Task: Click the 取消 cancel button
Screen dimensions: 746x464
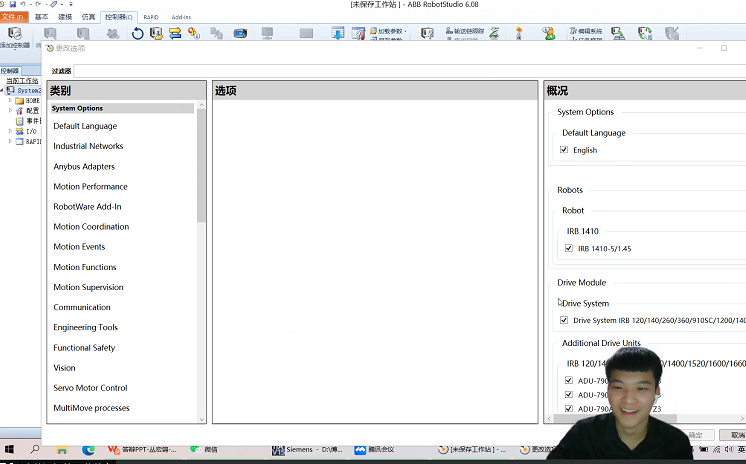Action: (x=735, y=435)
